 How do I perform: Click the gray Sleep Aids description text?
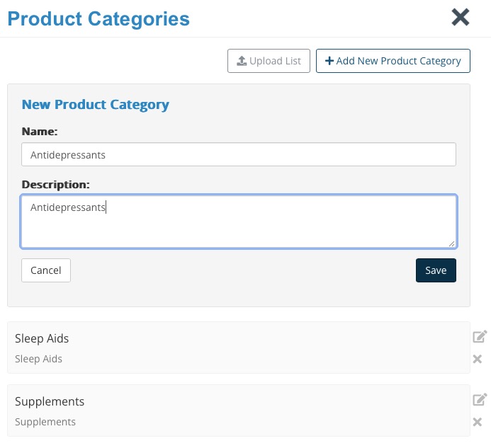point(38,359)
